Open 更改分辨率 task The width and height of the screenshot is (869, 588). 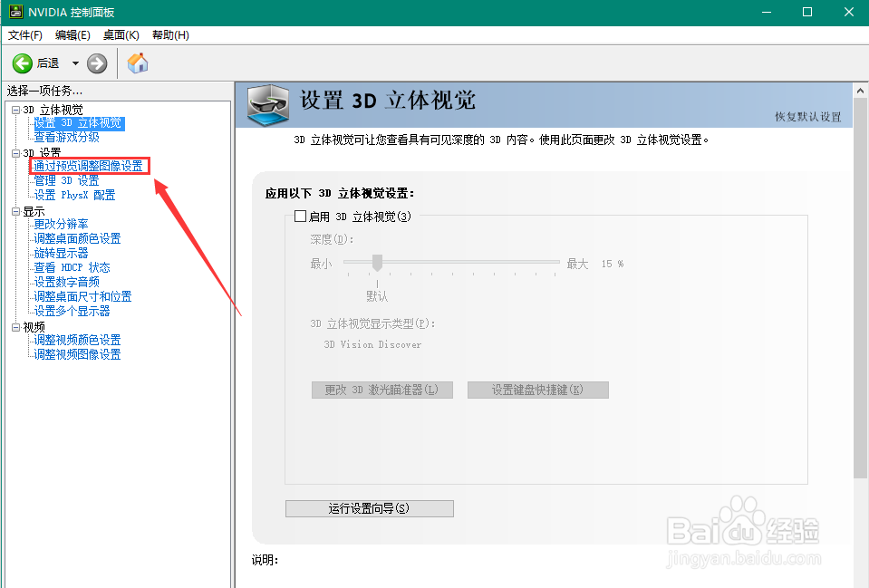pyautogui.click(x=61, y=224)
